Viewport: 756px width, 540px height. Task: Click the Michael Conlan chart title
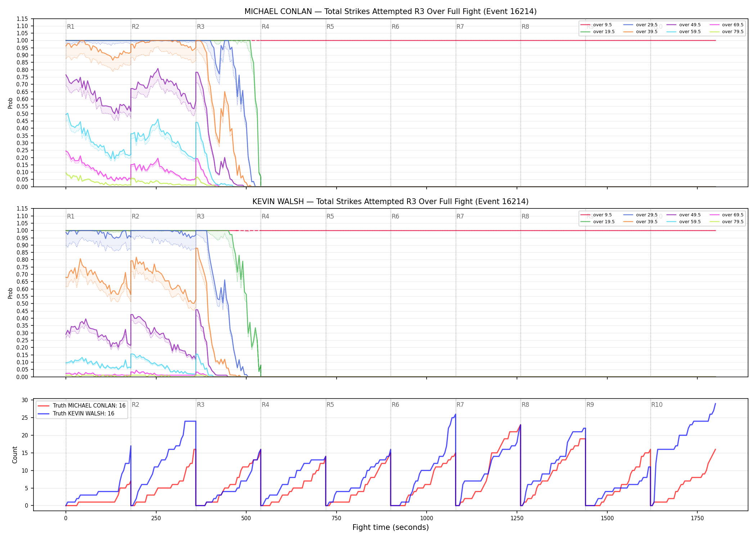tap(391, 12)
